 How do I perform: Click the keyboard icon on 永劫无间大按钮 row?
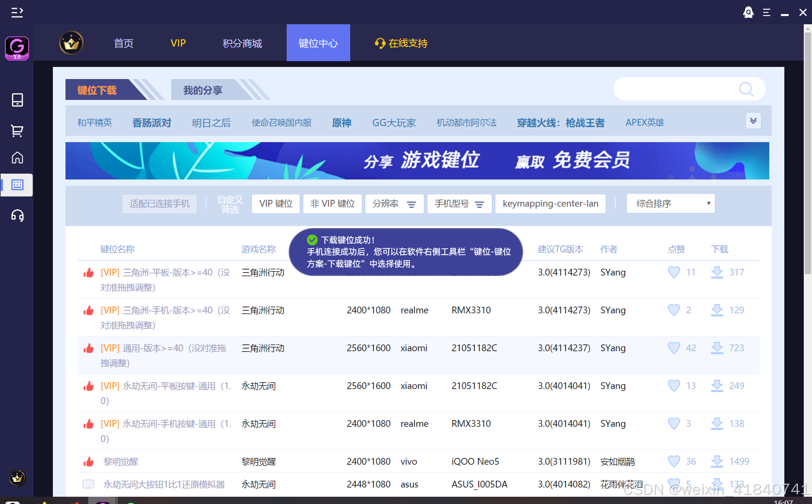(x=88, y=484)
